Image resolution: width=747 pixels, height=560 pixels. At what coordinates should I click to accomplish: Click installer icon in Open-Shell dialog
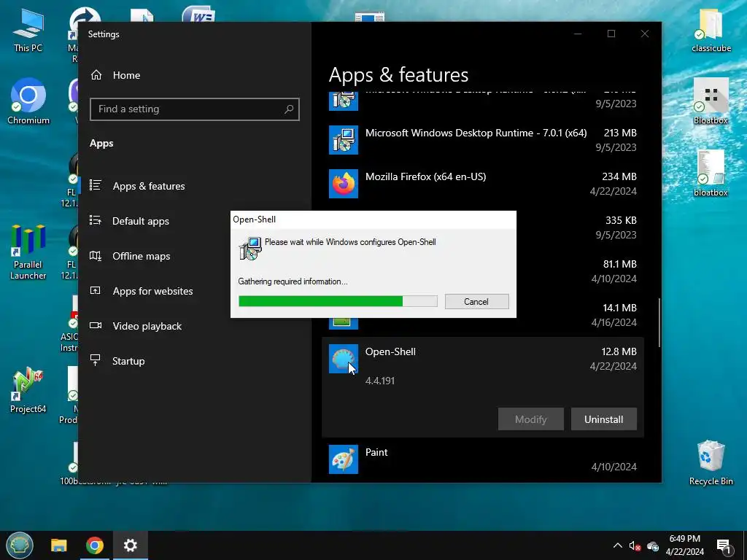(250, 248)
